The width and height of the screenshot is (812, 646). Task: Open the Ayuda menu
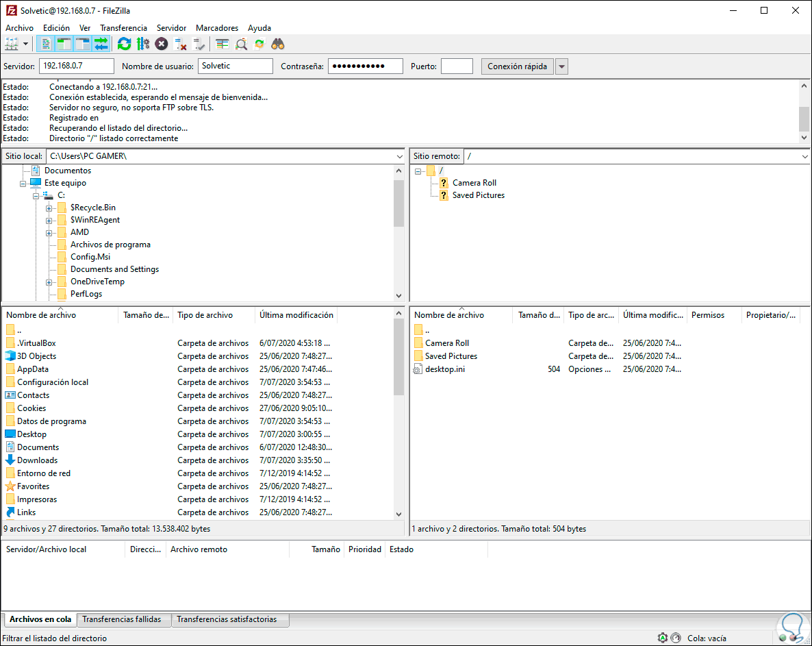click(x=259, y=28)
